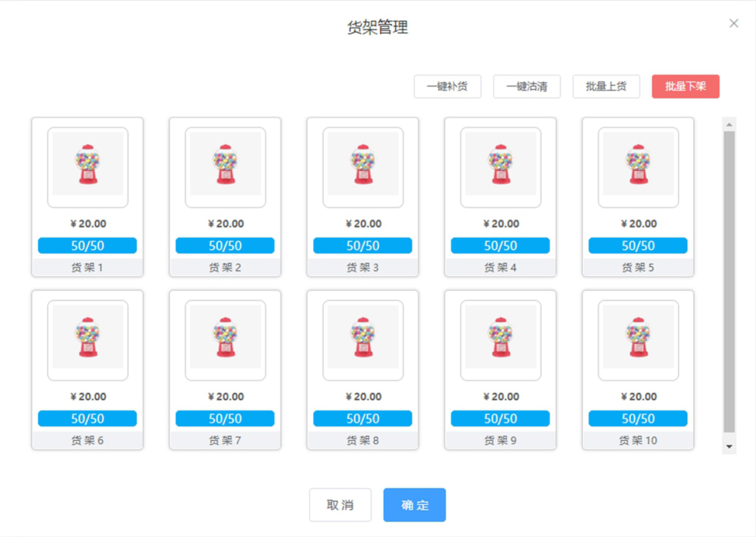Click the 货架 6 label
The width and height of the screenshot is (756, 537).
click(87, 440)
